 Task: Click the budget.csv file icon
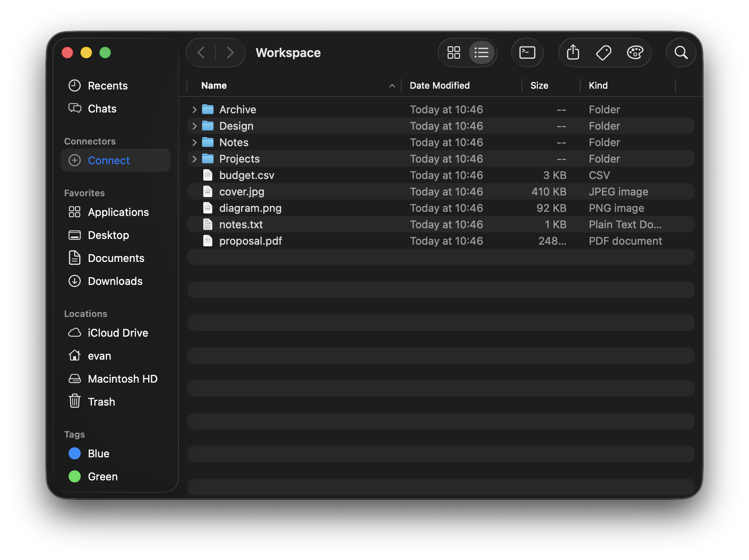tap(208, 175)
